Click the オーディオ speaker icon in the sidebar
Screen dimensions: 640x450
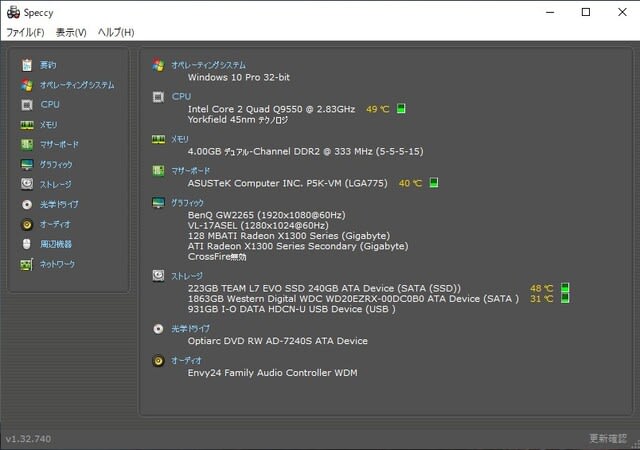point(27,224)
